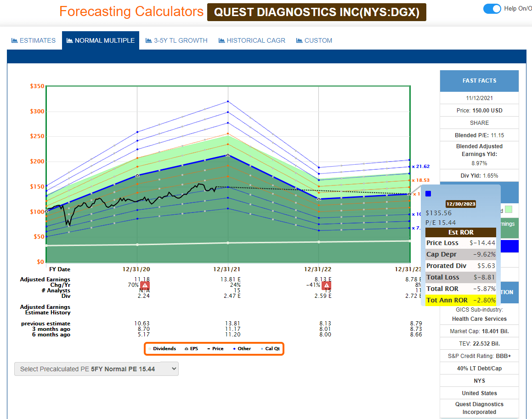
Task: Click the EPS triangle marker in the legend
Action: pyautogui.click(x=187, y=349)
